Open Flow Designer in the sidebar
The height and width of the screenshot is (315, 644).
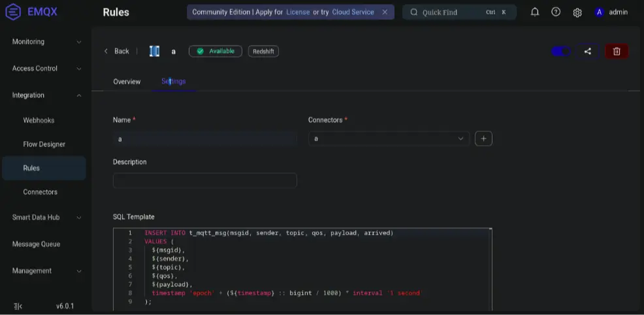click(44, 144)
